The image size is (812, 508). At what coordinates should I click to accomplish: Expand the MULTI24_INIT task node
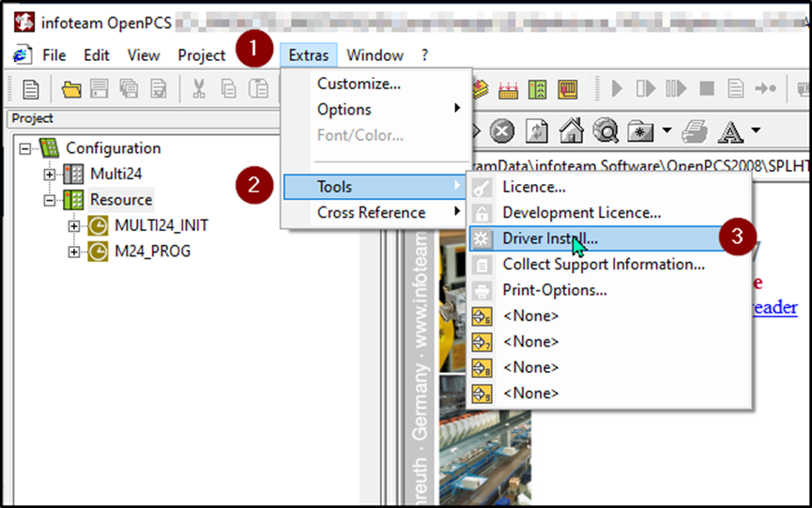tap(73, 225)
